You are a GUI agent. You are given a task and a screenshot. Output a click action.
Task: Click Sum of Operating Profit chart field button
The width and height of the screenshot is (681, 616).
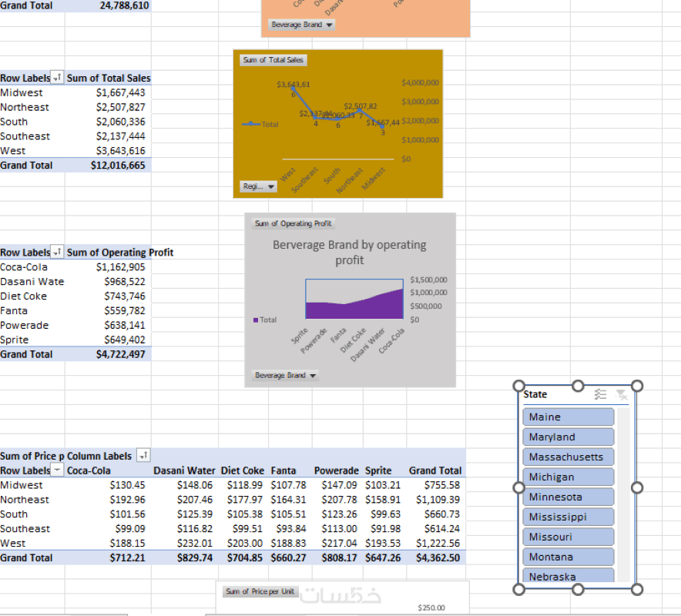(294, 223)
